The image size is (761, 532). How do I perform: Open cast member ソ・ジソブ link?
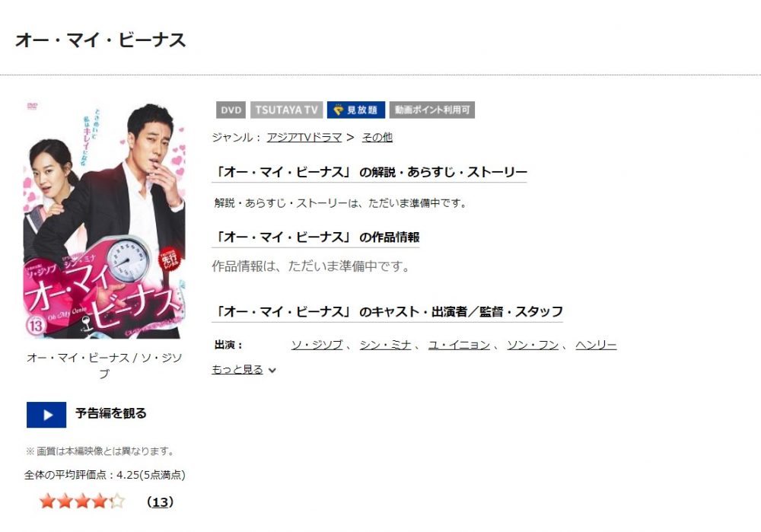coord(317,345)
